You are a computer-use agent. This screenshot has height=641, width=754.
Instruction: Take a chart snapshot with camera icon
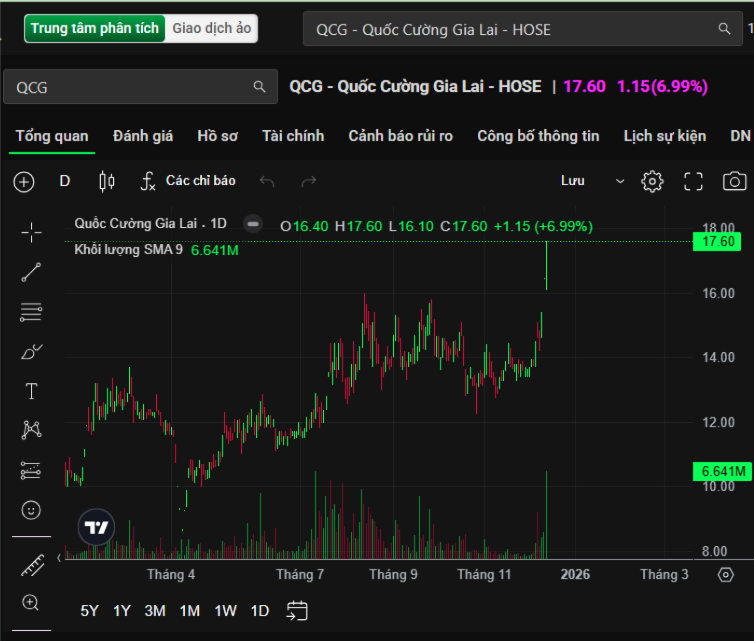tap(734, 181)
